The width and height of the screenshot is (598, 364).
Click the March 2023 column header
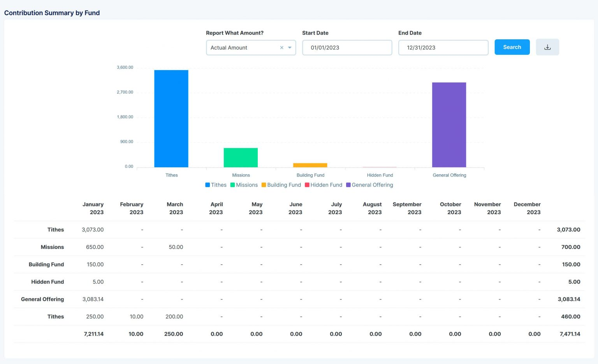click(x=175, y=208)
